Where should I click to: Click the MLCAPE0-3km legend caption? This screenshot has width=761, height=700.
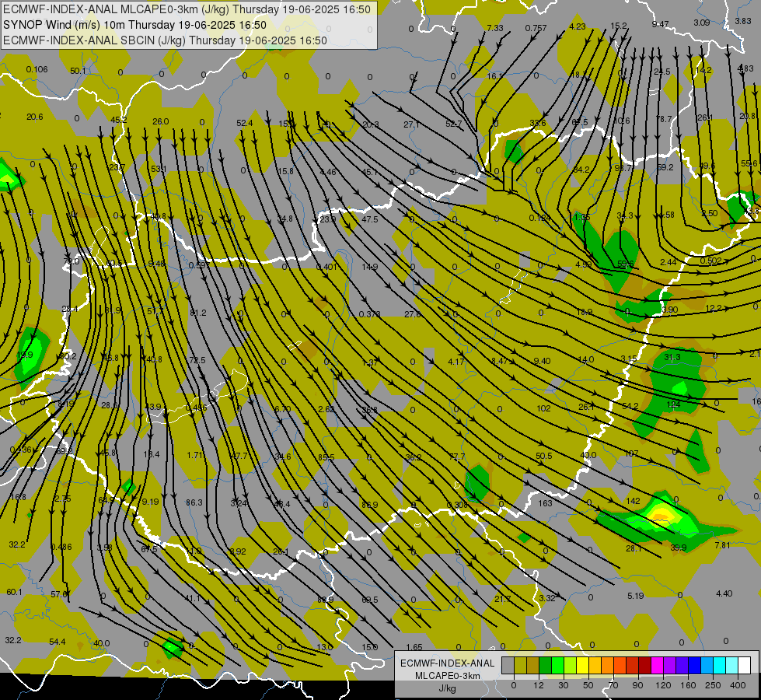pyautogui.click(x=448, y=676)
